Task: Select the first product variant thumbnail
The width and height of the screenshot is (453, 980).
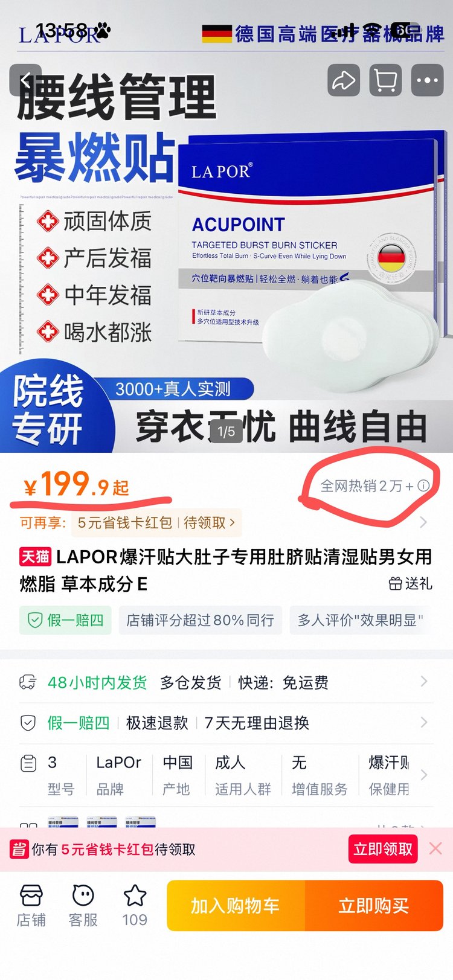Action: pos(63,822)
